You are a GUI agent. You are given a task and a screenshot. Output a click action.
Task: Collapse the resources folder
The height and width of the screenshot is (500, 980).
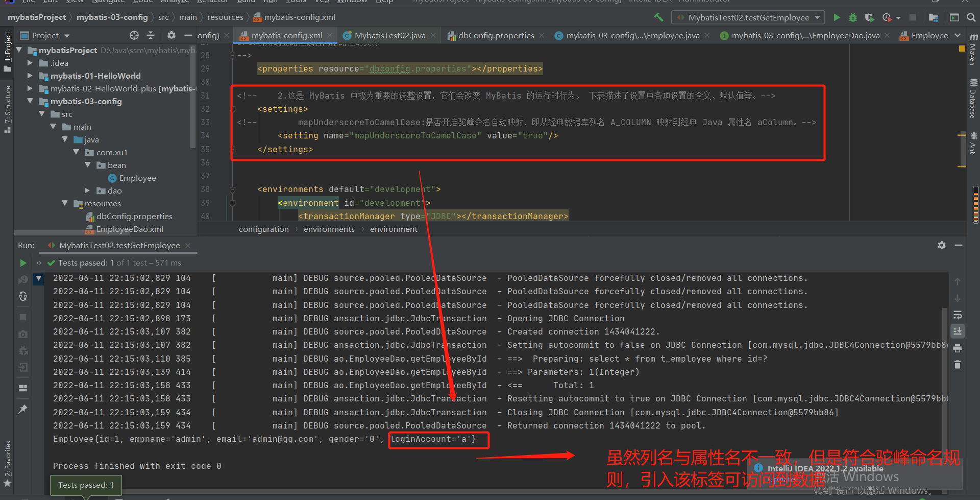pos(65,203)
